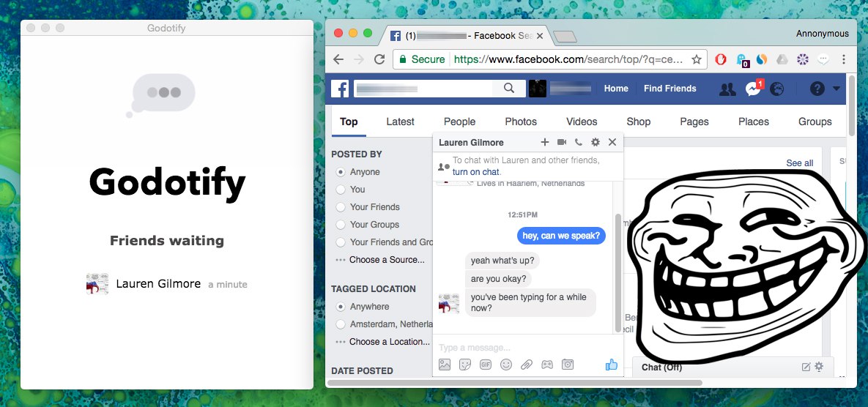
Task: Select Your Friends and Groups radio
Action: point(341,242)
